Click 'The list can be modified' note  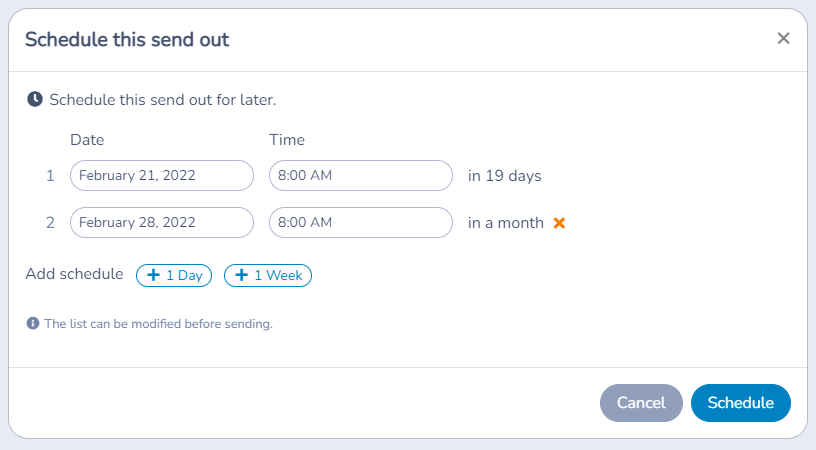click(159, 324)
